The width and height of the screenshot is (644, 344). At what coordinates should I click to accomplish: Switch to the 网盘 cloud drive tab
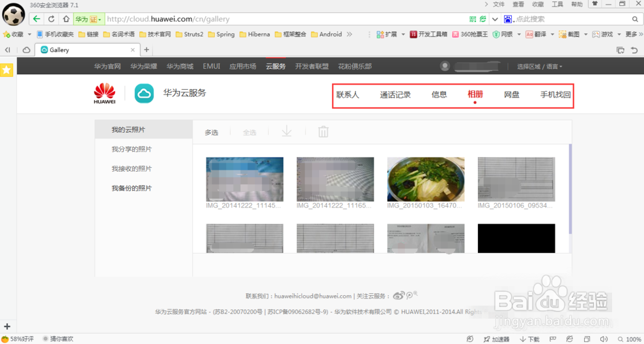pyautogui.click(x=512, y=95)
